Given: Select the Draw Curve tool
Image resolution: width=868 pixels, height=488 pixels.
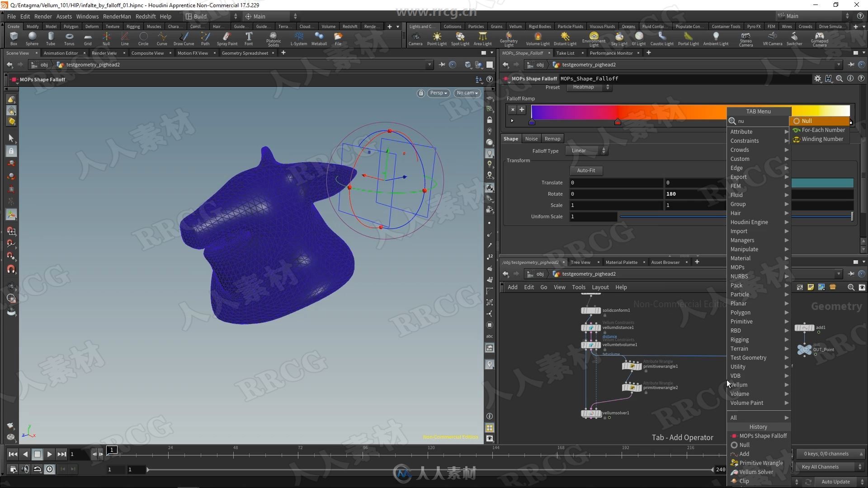Looking at the screenshot, I should [184, 38].
